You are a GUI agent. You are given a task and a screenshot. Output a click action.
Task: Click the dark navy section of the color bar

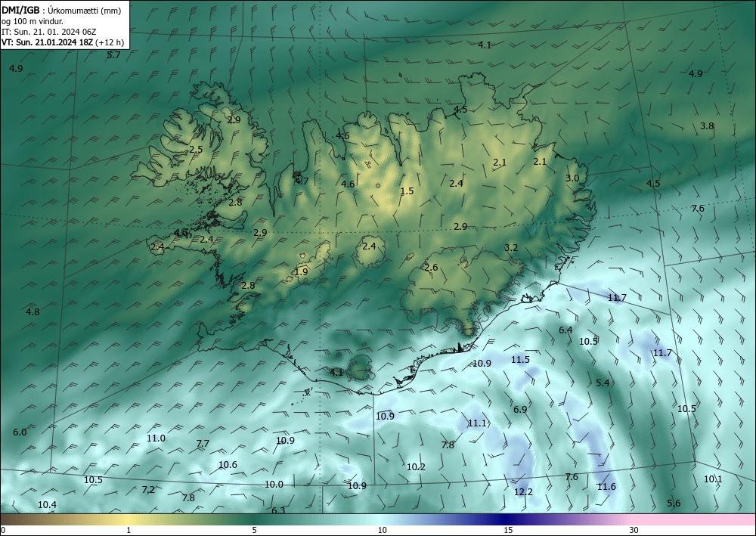point(503,519)
